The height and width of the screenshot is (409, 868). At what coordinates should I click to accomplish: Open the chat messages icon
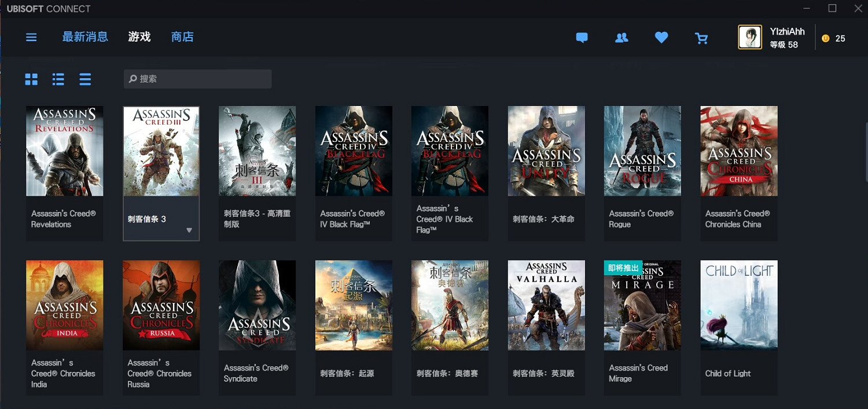click(582, 38)
